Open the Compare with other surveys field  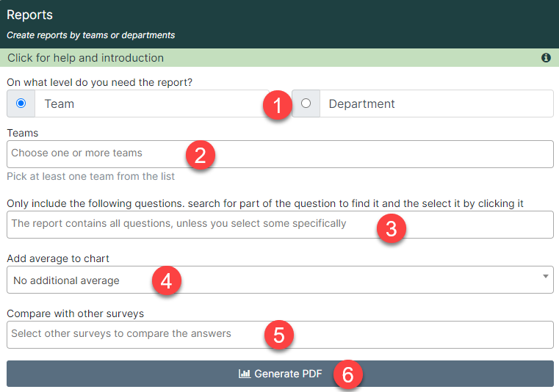click(x=280, y=335)
